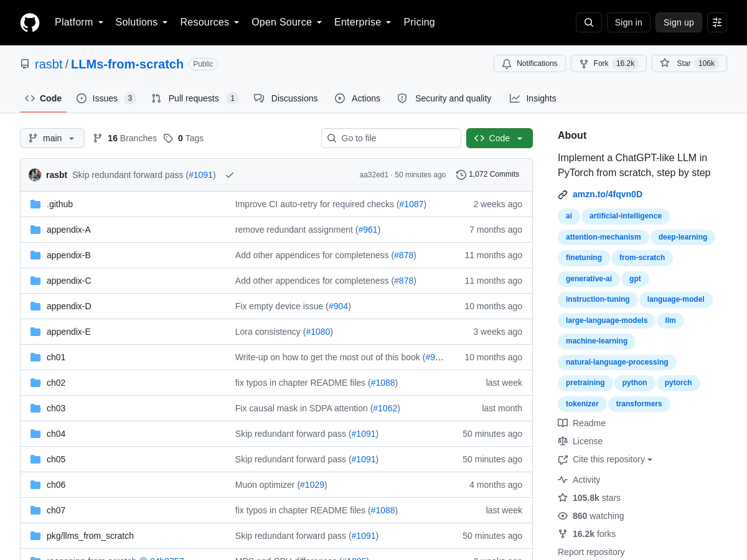
Task: Open the amzn.to/4fqvn0D link
Action: click(x=608, y=194)
